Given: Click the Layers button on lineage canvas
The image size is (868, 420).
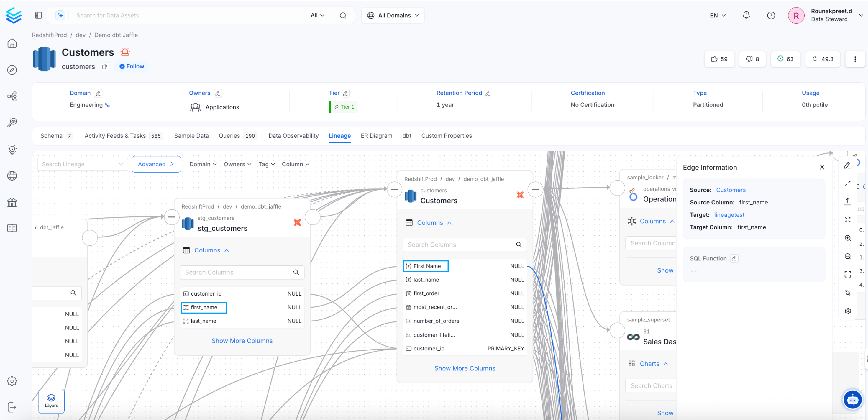Looking at the screenshot, I should pyautogui.click(x=51, y=401).
